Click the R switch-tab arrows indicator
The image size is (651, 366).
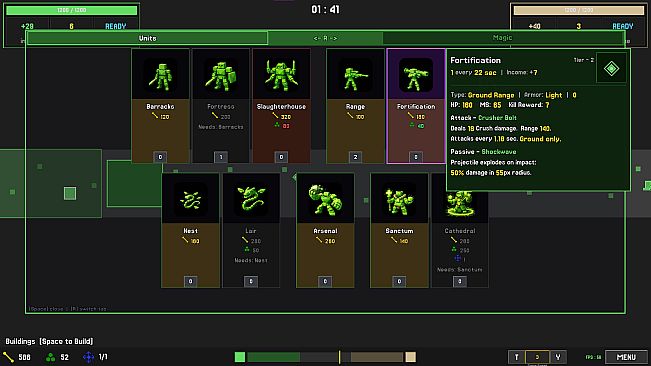coord(325,38)
